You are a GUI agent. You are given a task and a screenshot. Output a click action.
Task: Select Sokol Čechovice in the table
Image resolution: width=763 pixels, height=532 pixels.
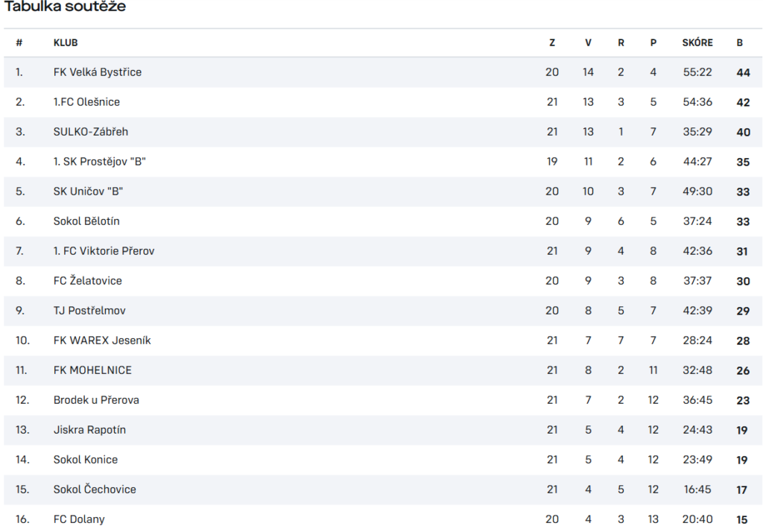click(95, 490)
